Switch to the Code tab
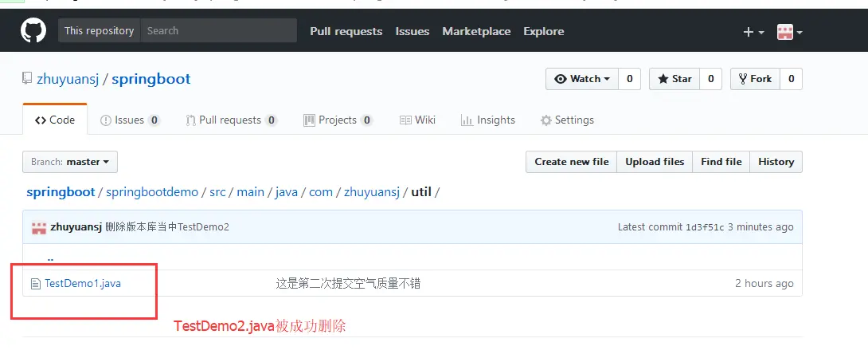This screenshot has height=358, width=868. coord(55,120)
